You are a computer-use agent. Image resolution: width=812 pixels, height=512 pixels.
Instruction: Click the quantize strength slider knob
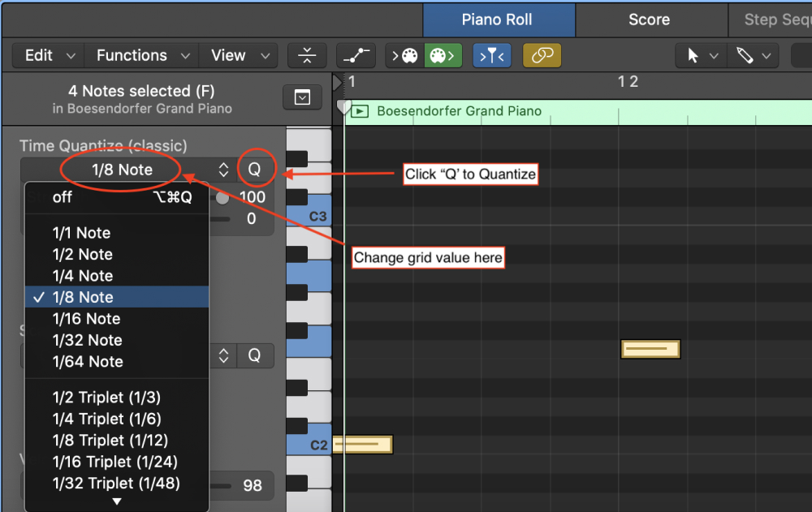pyautogui.click(x=222, y=197)
